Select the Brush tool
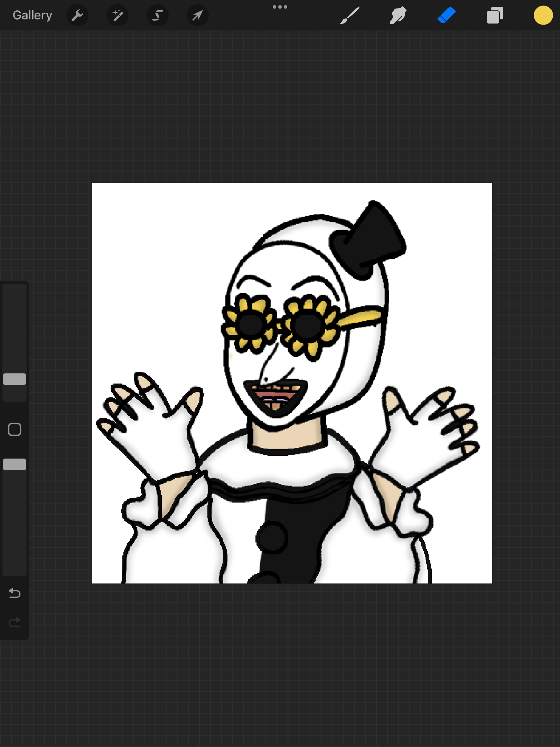Image resolution: width=560 pixels, height=747 pixels. pos(349,16)
